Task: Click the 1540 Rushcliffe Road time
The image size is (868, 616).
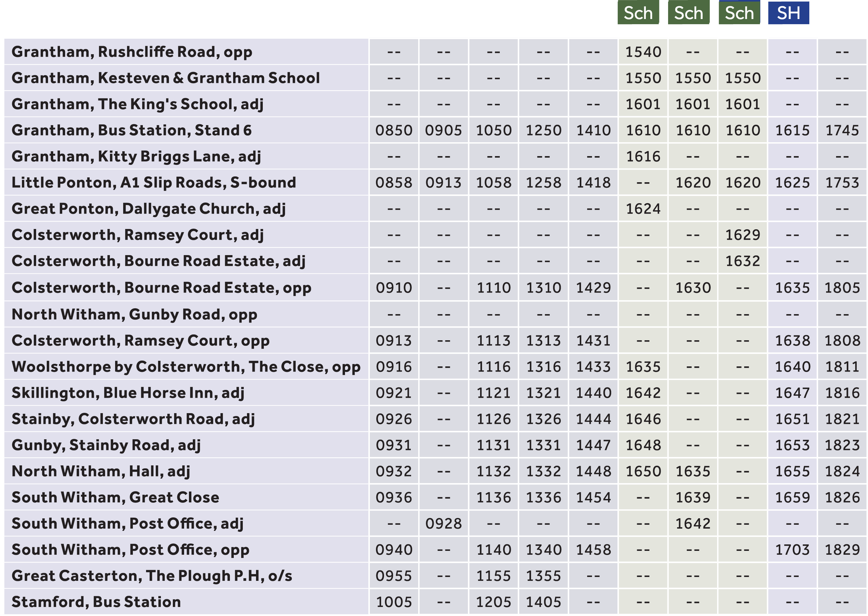Action: tap(643, 52)
